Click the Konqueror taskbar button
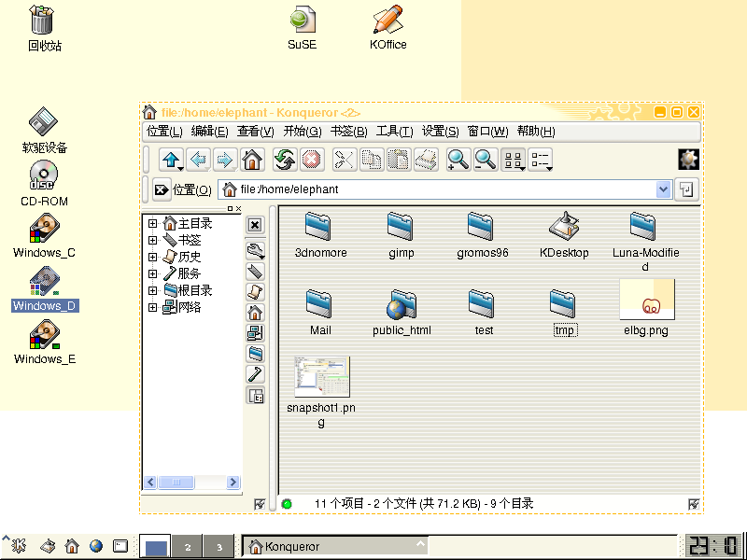 [336, 546]
